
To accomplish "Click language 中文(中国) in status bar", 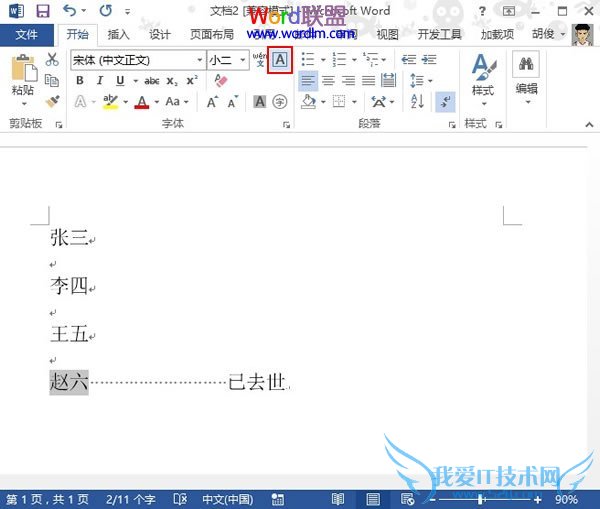I will (x=228, y=499).
